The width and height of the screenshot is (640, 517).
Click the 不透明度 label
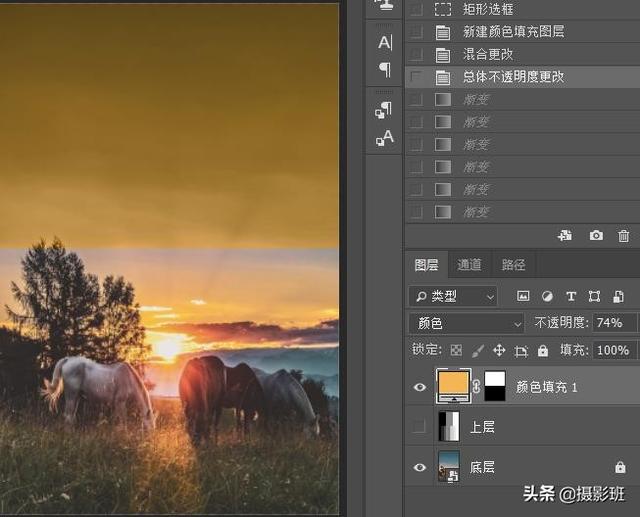point(562,323)
